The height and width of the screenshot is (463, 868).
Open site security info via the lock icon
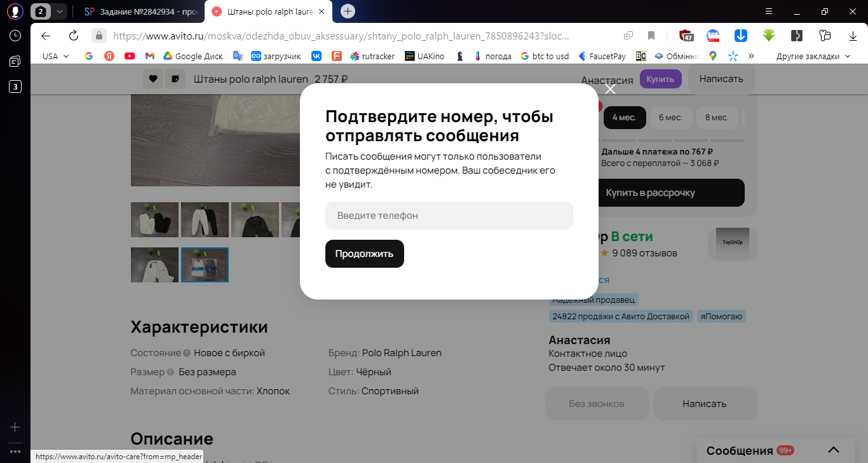[98, 36]
